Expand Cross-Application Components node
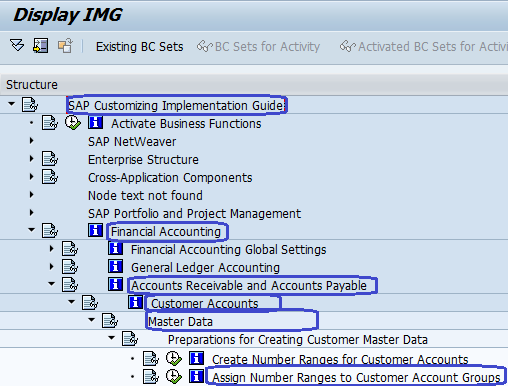Image resolution: width=508 pixels, height=386 pixels. point(32,177)
